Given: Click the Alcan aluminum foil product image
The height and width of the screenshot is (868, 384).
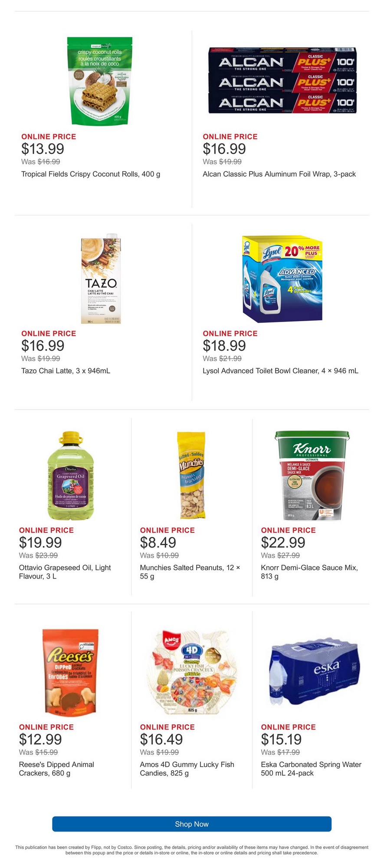Looking at the screenshot, I should point(282,81).
